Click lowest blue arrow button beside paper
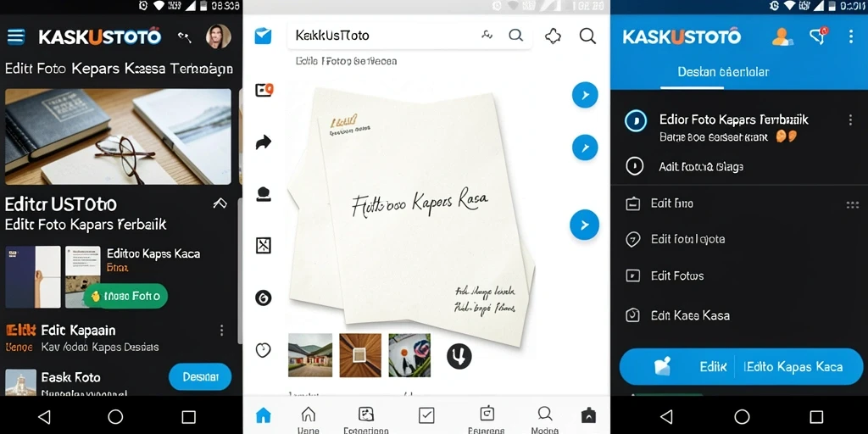The image size is (868, 434). 585,225
